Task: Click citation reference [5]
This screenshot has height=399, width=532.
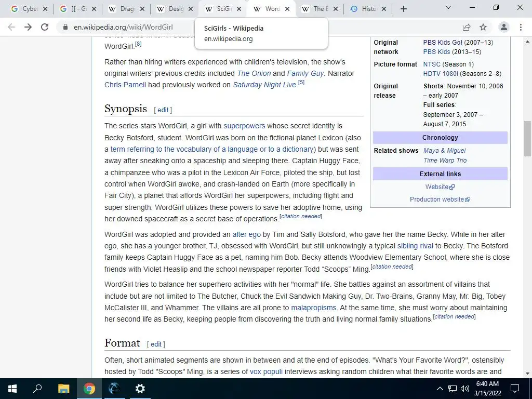Action: tap(301, 83)
